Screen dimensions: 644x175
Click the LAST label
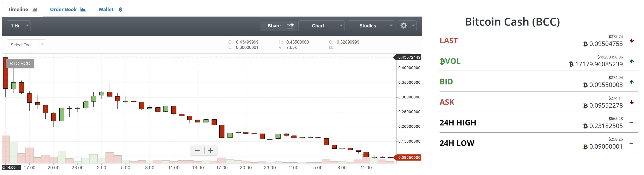(449, 41)
